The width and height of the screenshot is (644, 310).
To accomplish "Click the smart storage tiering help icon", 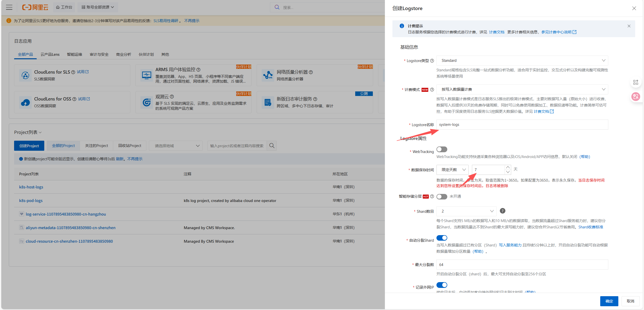I will [432, 196].
